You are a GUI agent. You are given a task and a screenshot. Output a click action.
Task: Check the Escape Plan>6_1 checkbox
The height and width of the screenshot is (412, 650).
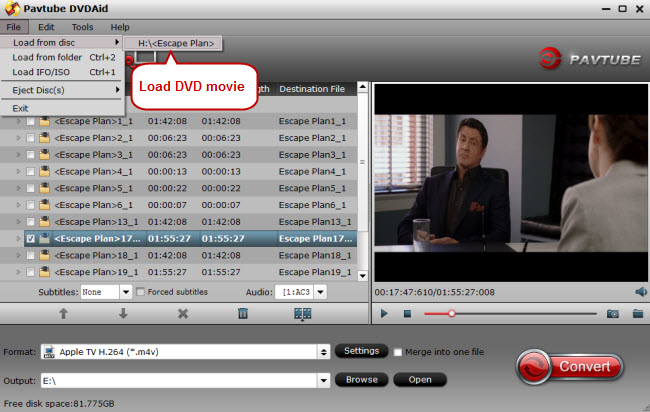click(30, 205)
